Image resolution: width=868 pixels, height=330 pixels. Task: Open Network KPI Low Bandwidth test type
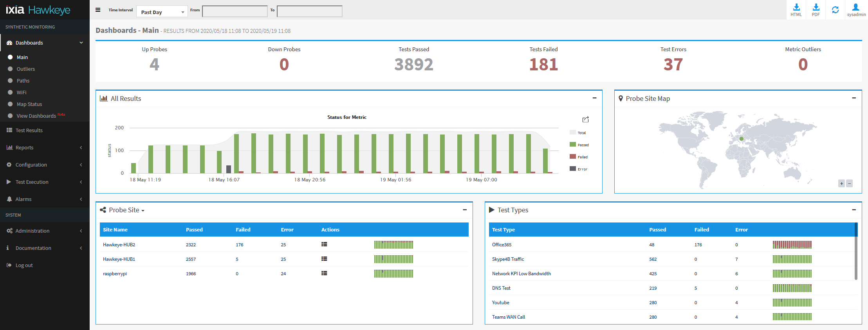pos(521,274)
